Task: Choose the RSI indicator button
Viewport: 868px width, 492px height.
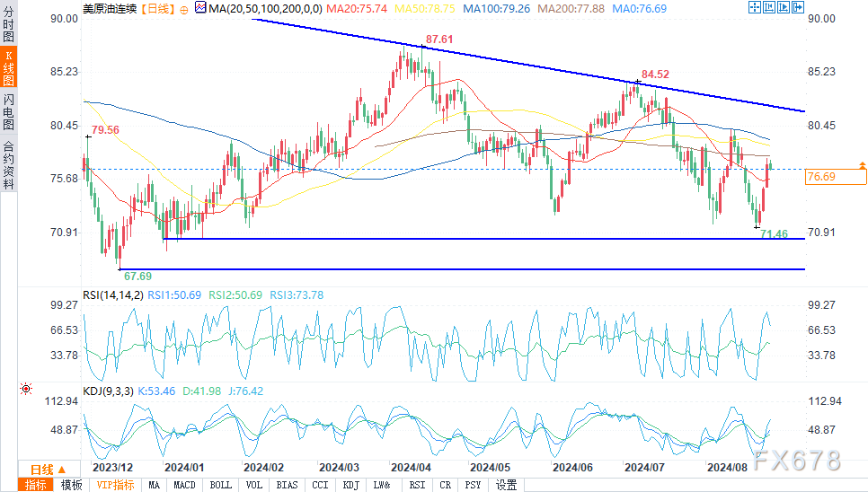Action: coord(417,485)
